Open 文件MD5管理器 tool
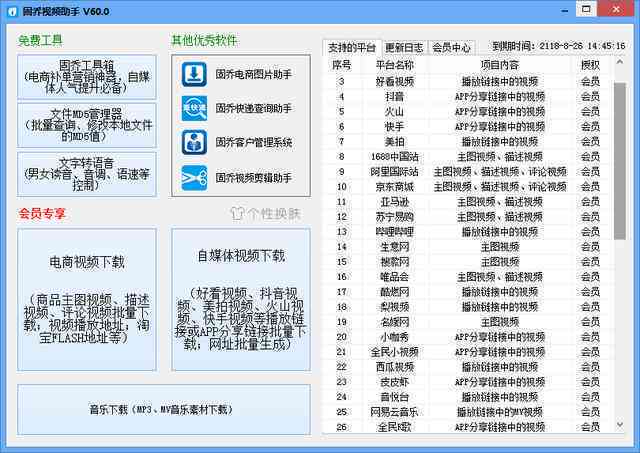Screen dimensions: 640x453 [x=87, y=125]
